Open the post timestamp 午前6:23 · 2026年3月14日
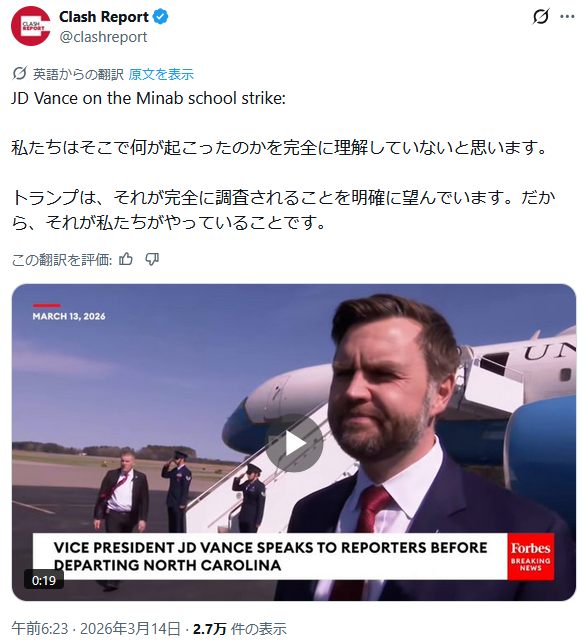Viewport: 586px width, 641px height. [96, 629]
